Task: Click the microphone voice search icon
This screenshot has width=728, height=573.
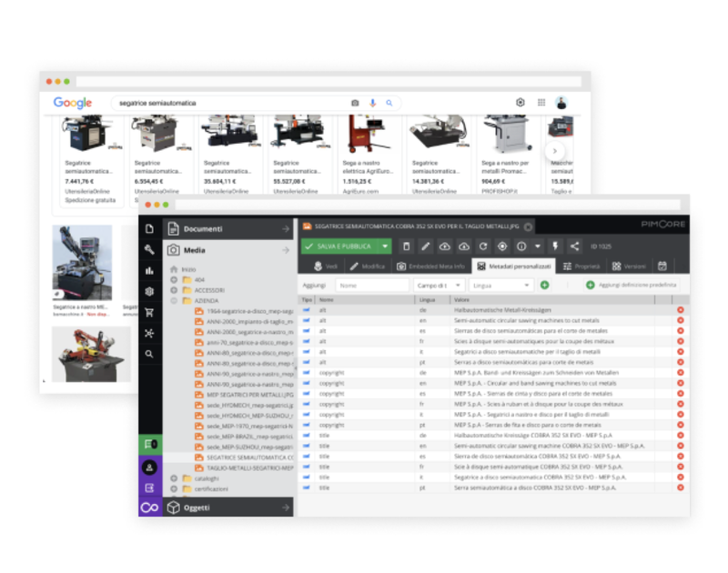Action: tap(372, 103)
